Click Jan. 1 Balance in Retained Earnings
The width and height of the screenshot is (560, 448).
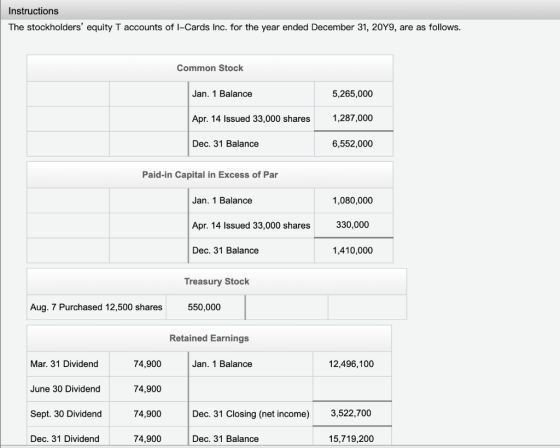coord(222,364)
